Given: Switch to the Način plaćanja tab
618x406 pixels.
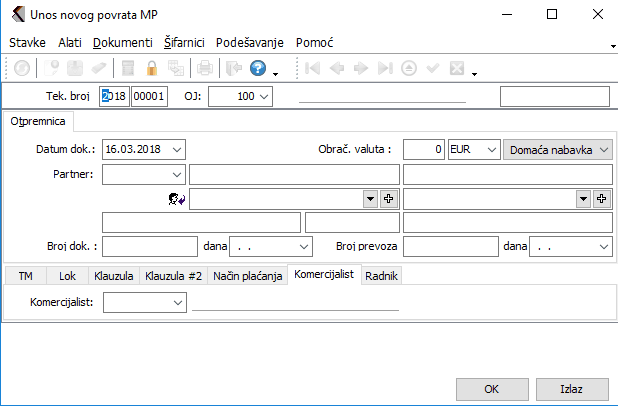Looking at the screenshot, I should coord(249,275).
